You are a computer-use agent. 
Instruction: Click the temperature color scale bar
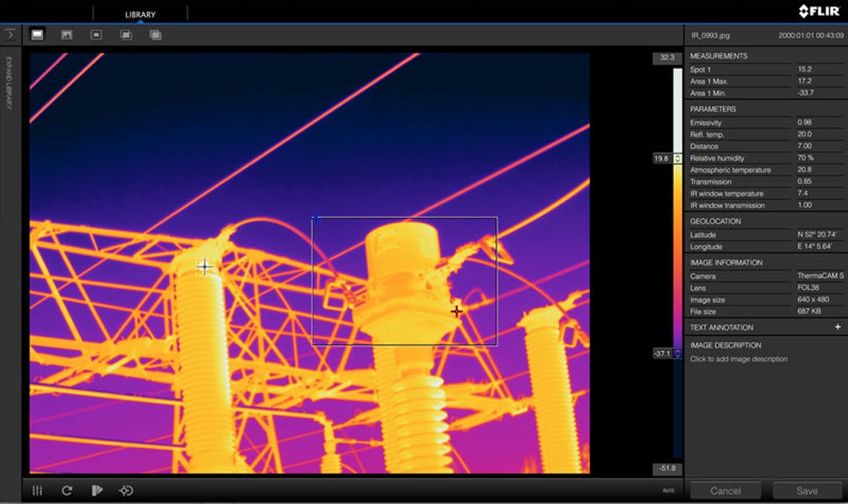click(677, 256)
